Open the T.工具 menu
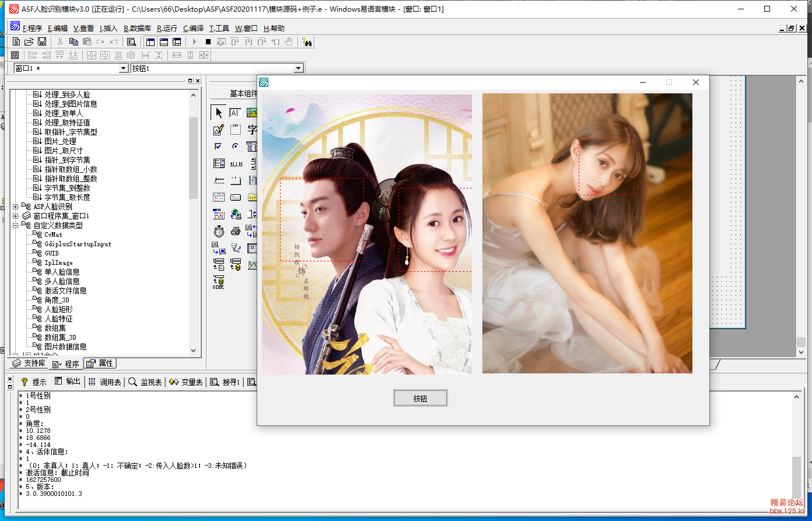This screenshot has width=812, height=521. click(219, 28)
